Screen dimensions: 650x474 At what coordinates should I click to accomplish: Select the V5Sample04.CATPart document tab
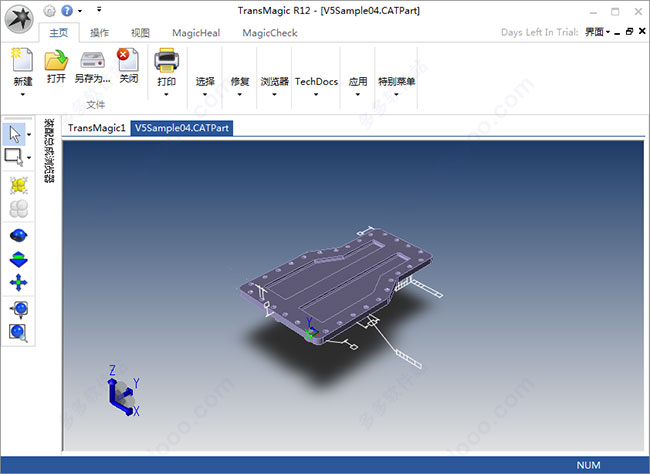pyautogui.click(x=182, y=128)
